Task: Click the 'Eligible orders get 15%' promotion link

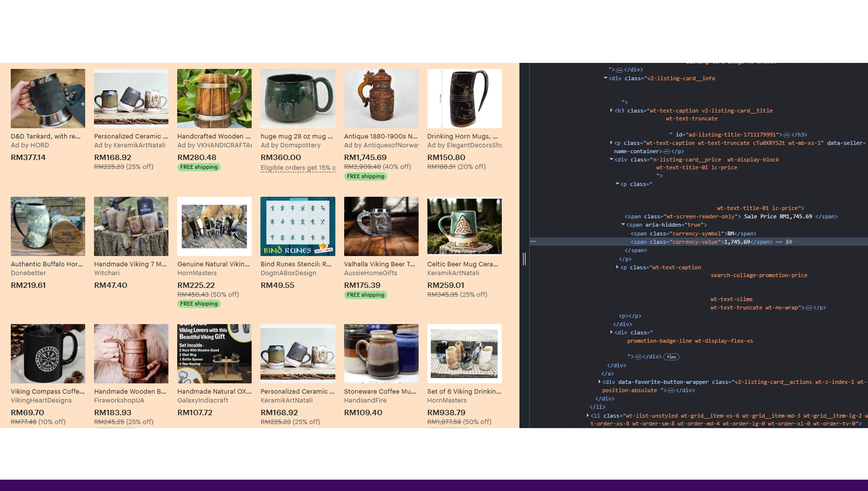Action: (298, 168)
